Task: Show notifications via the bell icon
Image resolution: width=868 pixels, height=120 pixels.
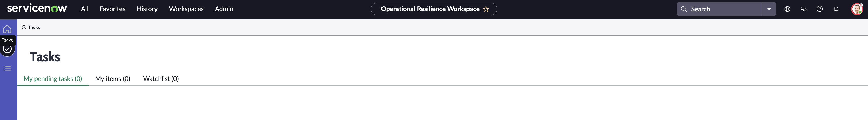Action: click(x=836, y=9)
